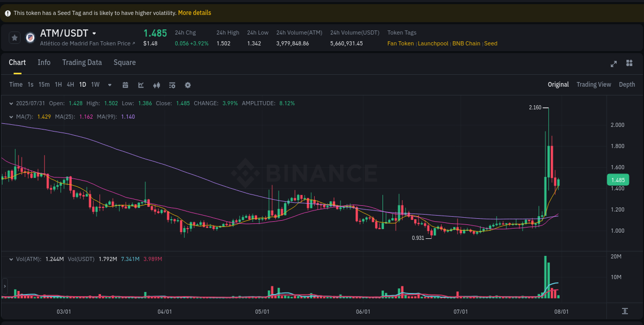The height and width of the screenshot is (325, 644).
Task: Click the More details link
Action: click(194, 12)
